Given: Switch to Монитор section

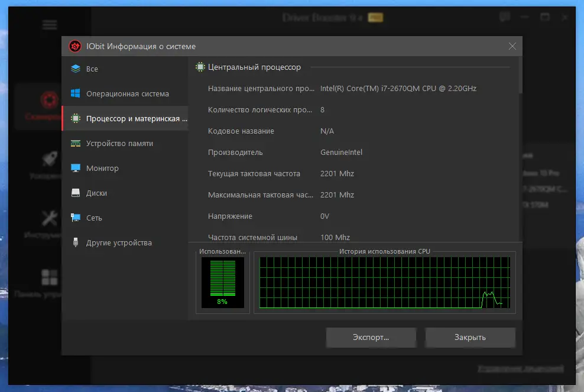Looking at the screenshot, I should pyautogui.click(x=125, y=168).
